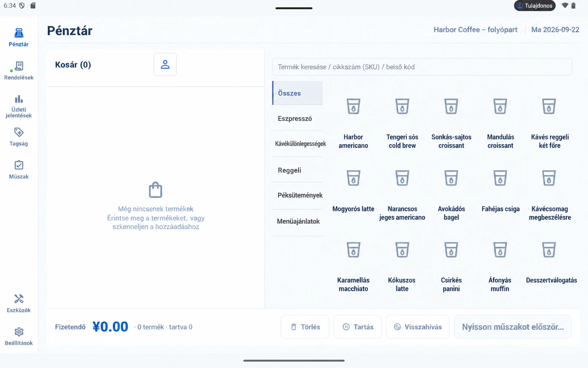Click the Tulajdonos user badge
The image size is (588, 368).
pyautogui.click(x=535, y=6)
